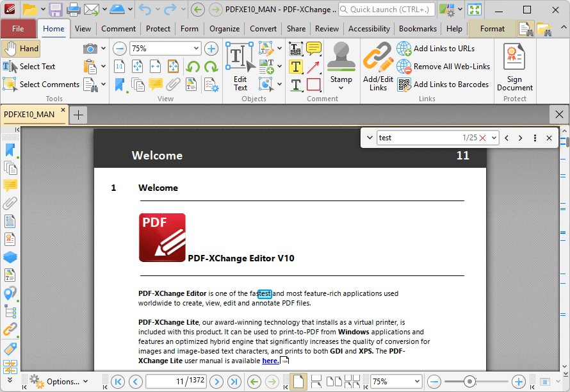Open the Bookmarks pane in the sidebar

[10, 149]
